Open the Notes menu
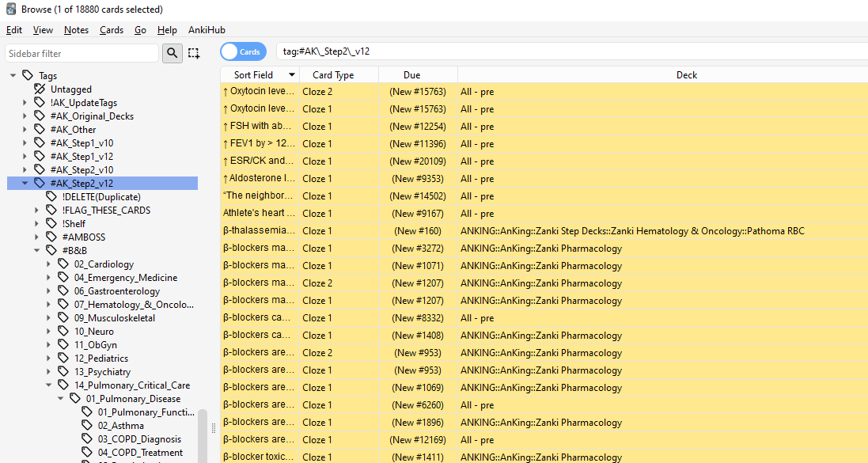868x463 pixels. pos(76,30)
